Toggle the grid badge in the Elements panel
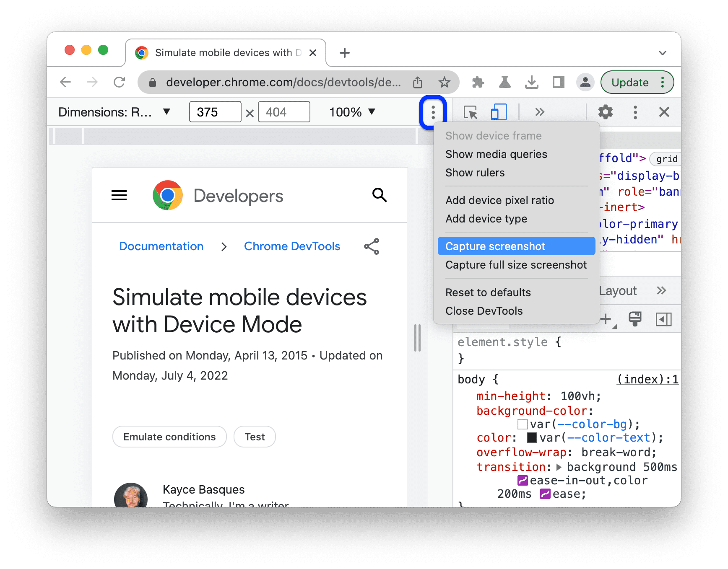The height and width of the screenshot is (569, 728). pyautogui.click(x=665, y=159)
